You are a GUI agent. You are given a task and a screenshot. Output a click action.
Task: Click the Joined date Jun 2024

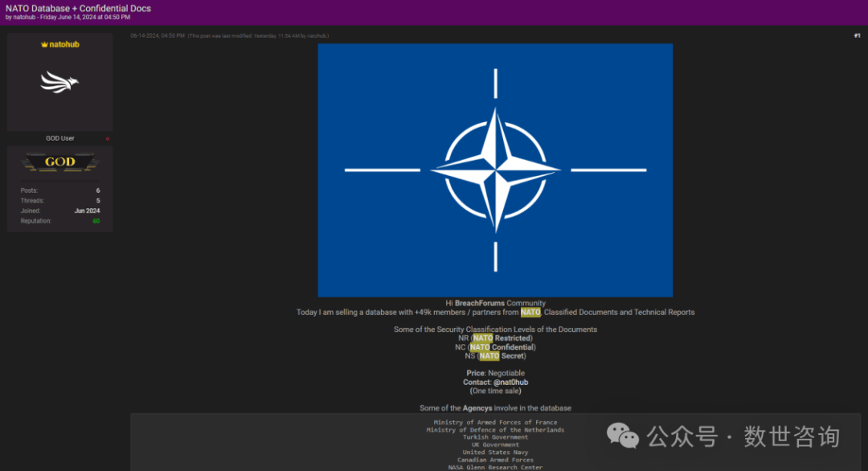point(87,211)
